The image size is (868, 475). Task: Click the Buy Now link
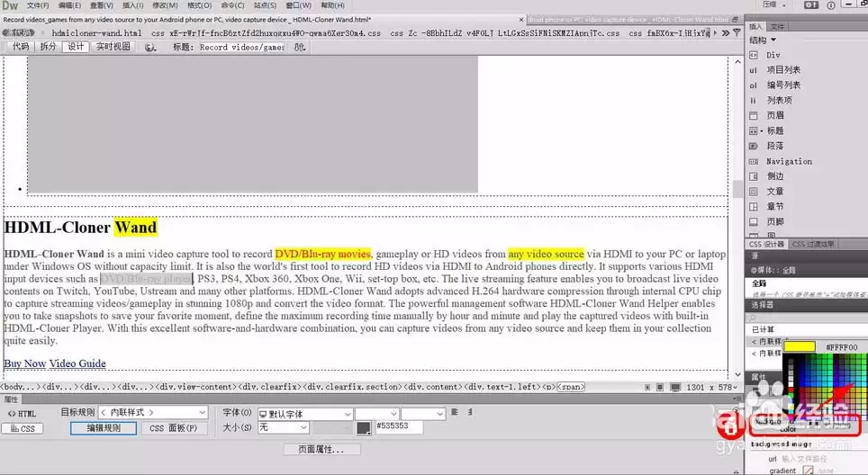point(24,363)
